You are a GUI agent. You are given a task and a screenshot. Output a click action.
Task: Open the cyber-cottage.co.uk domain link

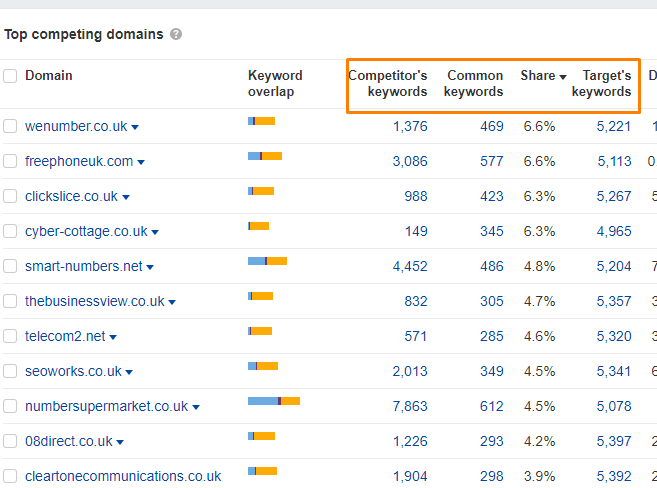86,231
